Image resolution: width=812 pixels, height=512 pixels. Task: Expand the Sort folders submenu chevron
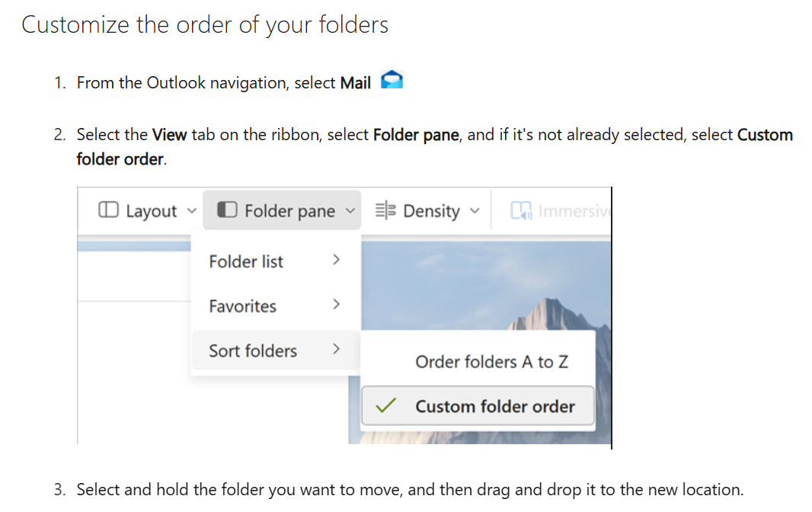[336, 349]
